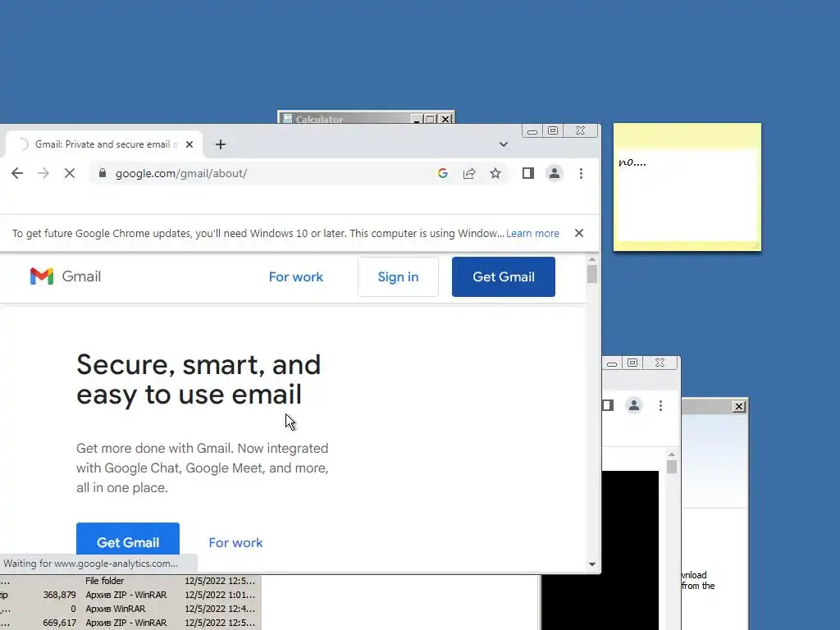This screenshot has height=630, width=840.
Task: Go back with the Chrome back arrow
Action: (17, 173)
